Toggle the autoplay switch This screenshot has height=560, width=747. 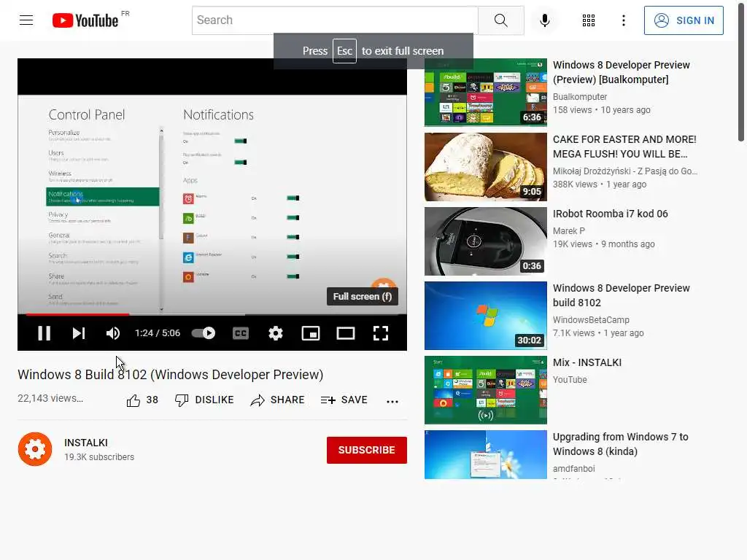204,333
